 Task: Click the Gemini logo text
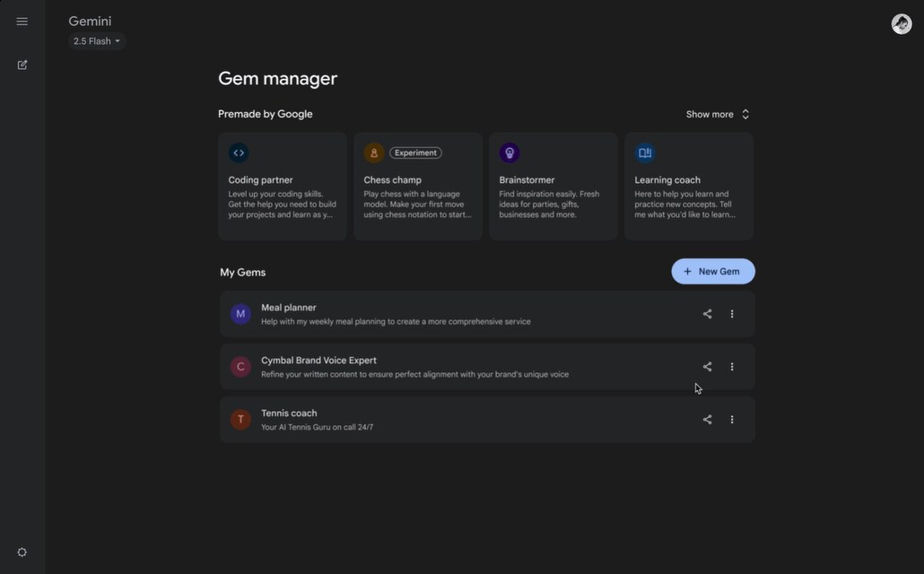[x=90, y=22]
